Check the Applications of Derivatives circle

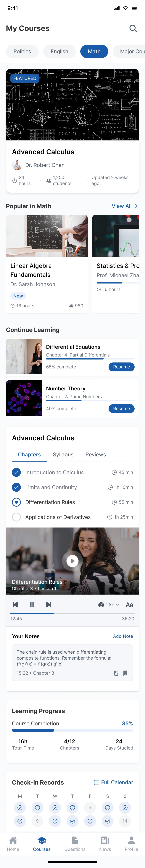click(x=16, y=517)
